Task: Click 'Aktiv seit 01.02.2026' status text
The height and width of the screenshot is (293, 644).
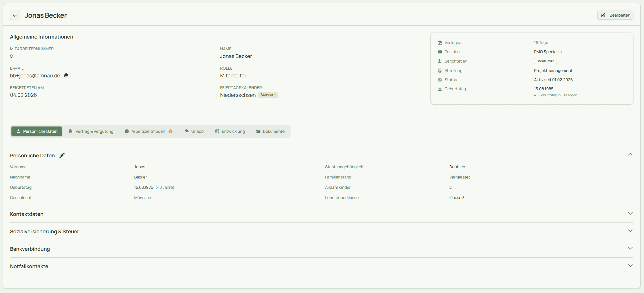Action: [553, 80]
